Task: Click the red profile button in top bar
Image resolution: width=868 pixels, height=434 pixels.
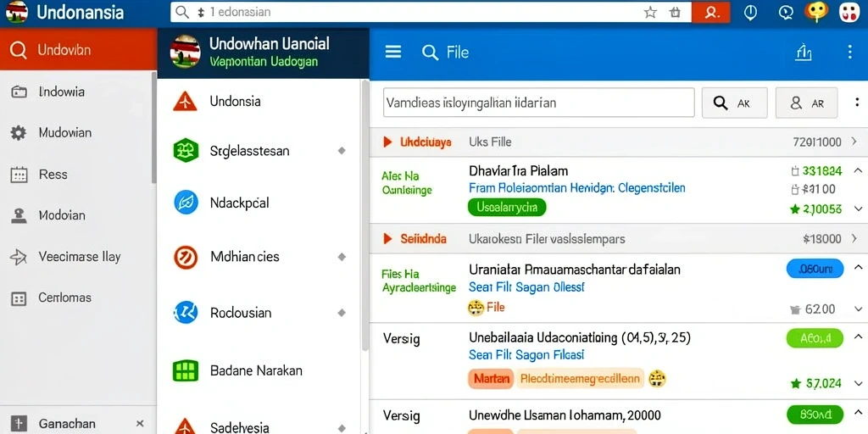Action: (x=711, y=12)
